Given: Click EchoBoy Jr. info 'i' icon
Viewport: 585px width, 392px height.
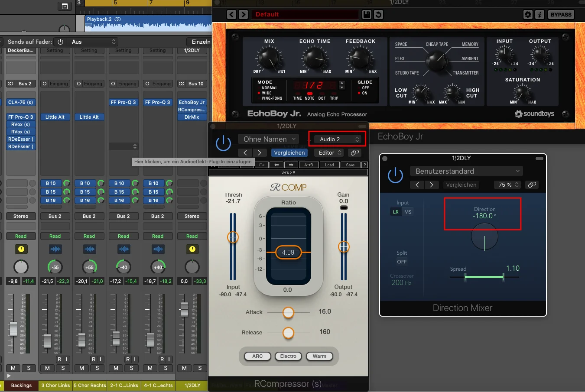Looking at the screenshot, I should coord(539,15).
